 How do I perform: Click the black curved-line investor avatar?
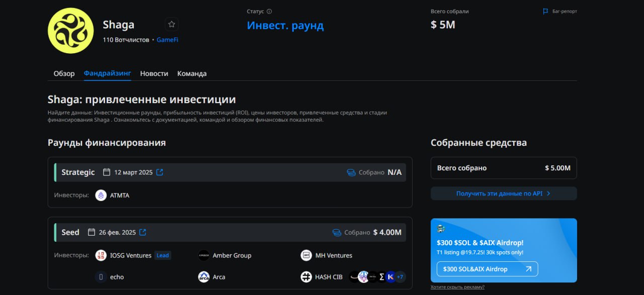[x=354, y=277]
